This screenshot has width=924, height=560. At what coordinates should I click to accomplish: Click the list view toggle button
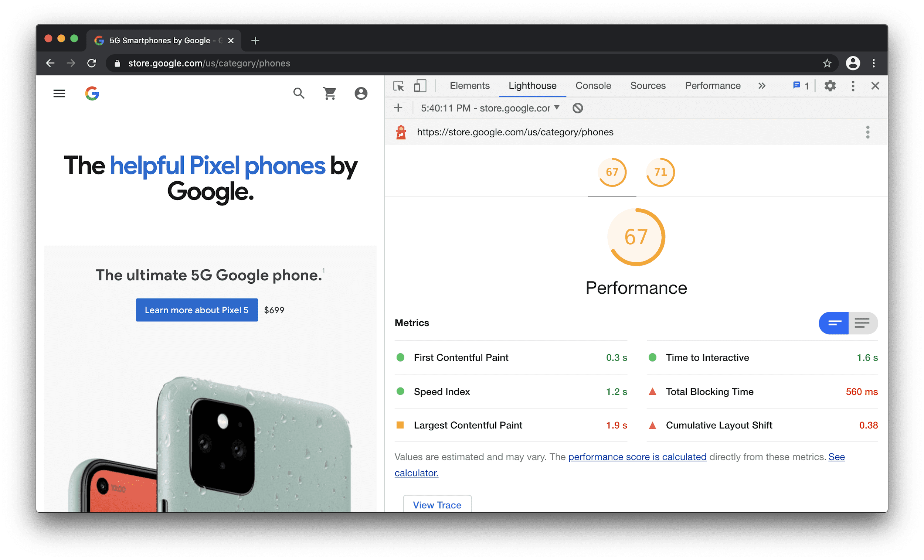(x=863, y=322)
